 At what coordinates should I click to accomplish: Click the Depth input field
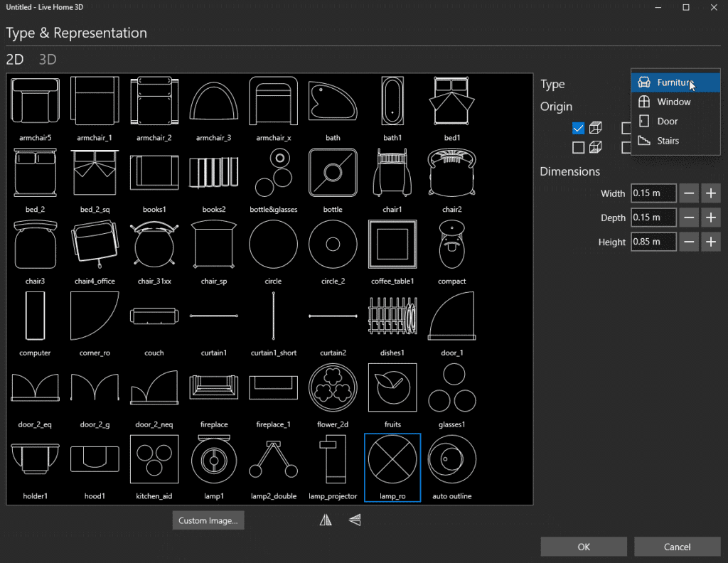pos(653,218)
